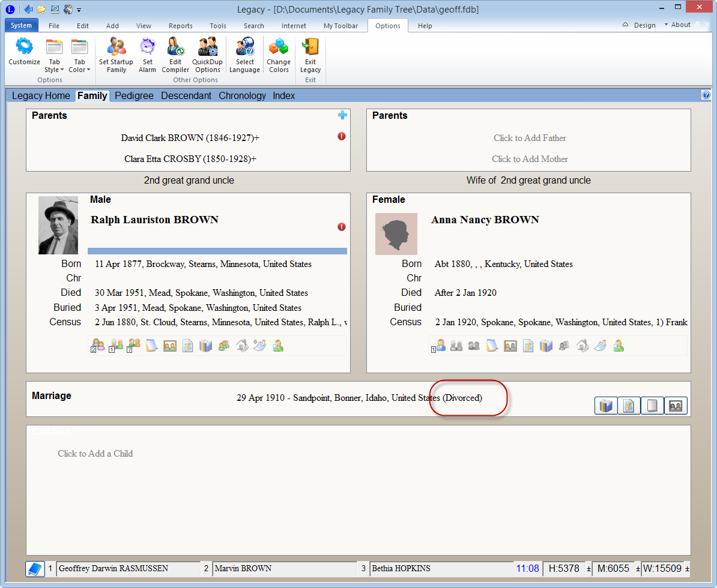Click to Add Father link
717x588 pixels.
[530, 138]
